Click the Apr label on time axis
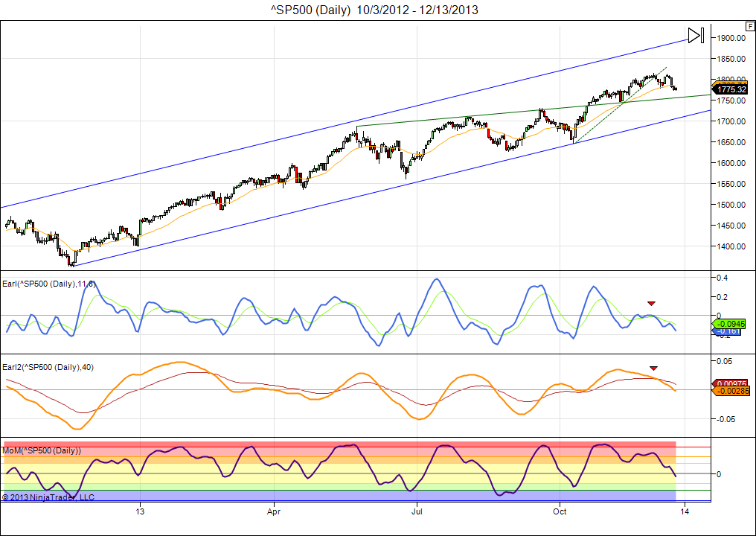Screen dimensions: 756x536 pos(274,511)
